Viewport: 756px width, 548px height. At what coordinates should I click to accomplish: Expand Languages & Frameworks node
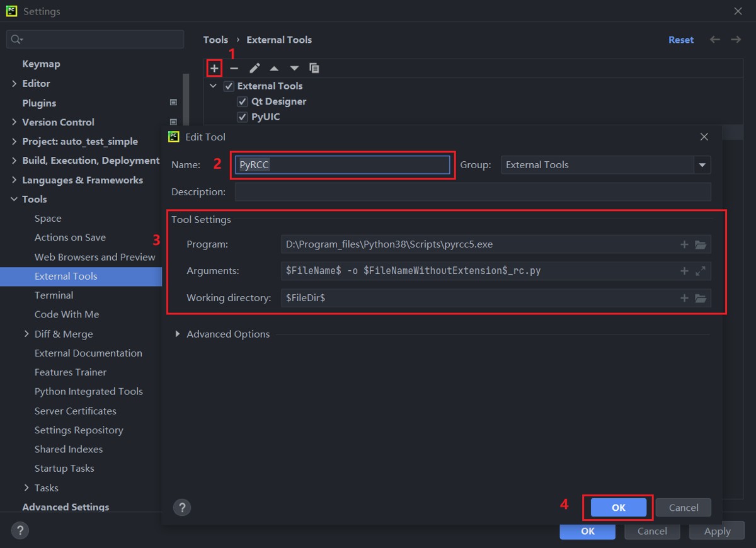(x=14, y=180)
